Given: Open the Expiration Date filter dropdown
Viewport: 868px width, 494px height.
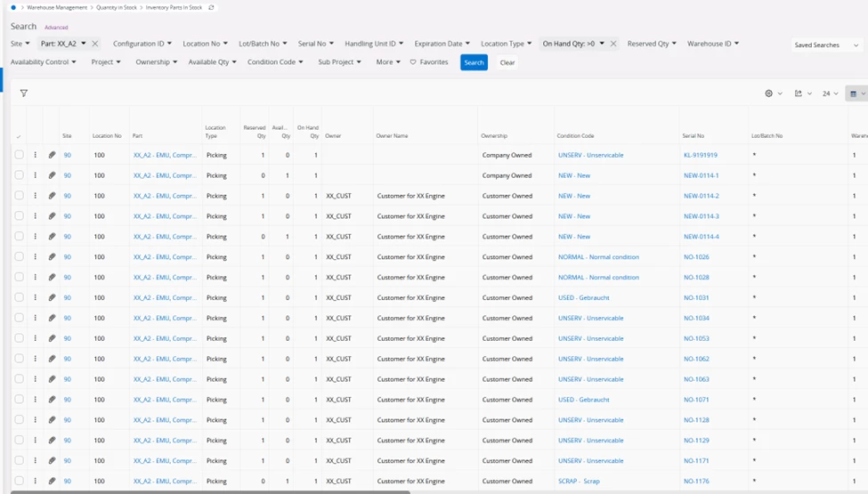Looking at the screenshot, I should click(442, 44).
